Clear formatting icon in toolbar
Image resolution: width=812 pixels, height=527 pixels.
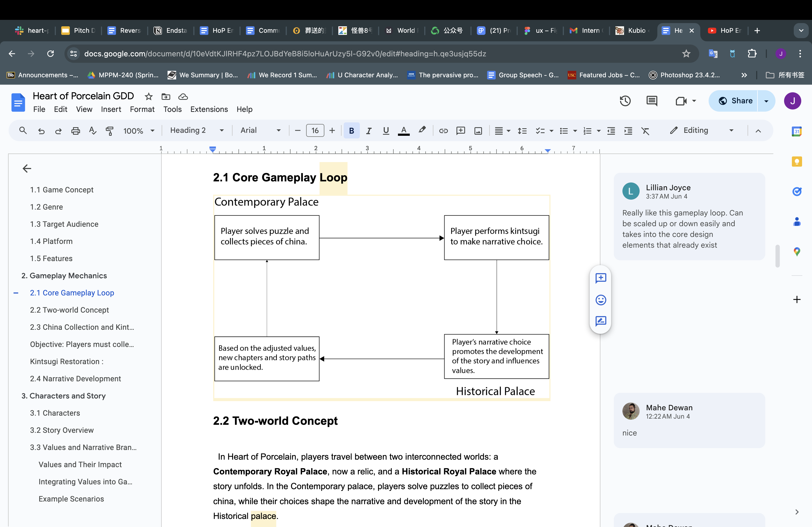pyautogui.click(x=645, y=131)
